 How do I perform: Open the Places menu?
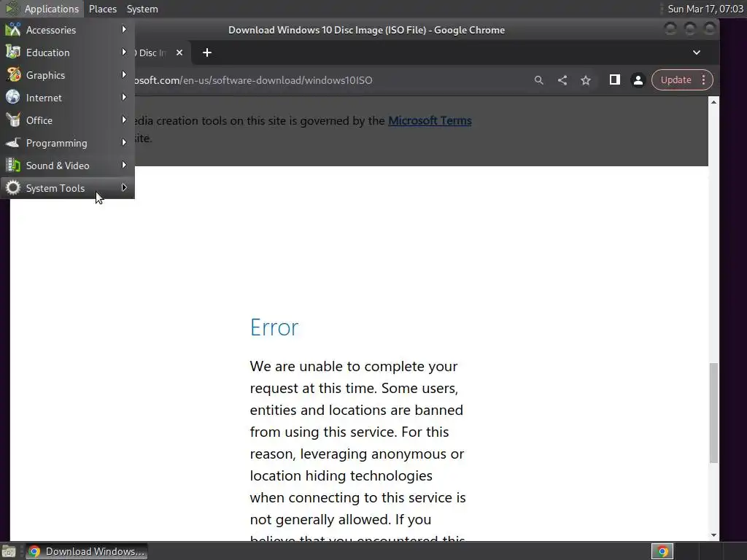(x=102, y=9)
